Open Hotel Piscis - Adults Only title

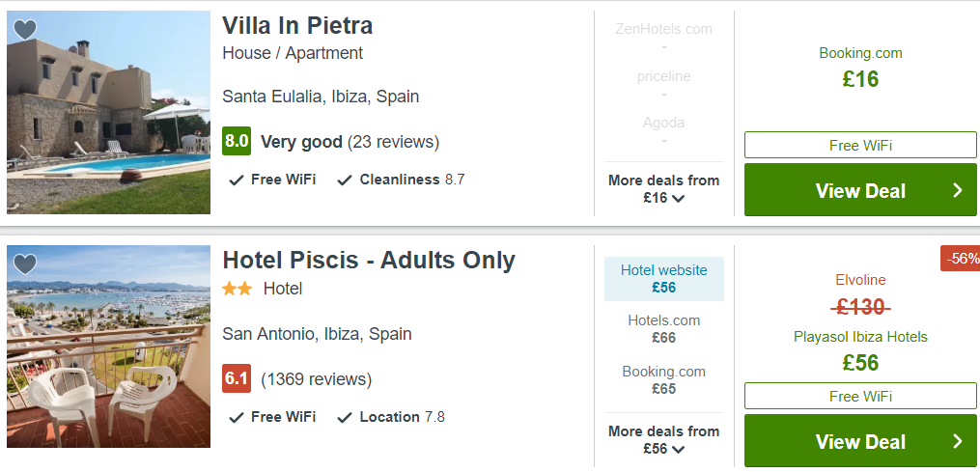[369, 260]
